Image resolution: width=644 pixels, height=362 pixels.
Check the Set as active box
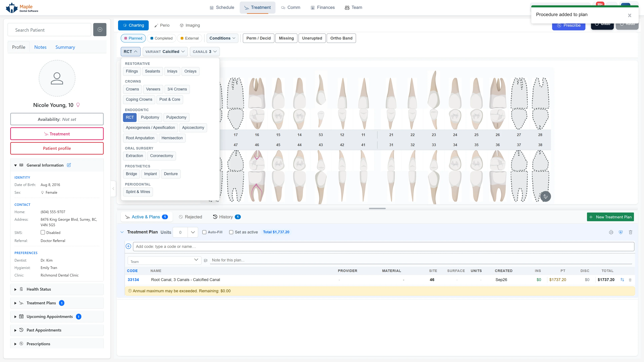tap(231, 232)
